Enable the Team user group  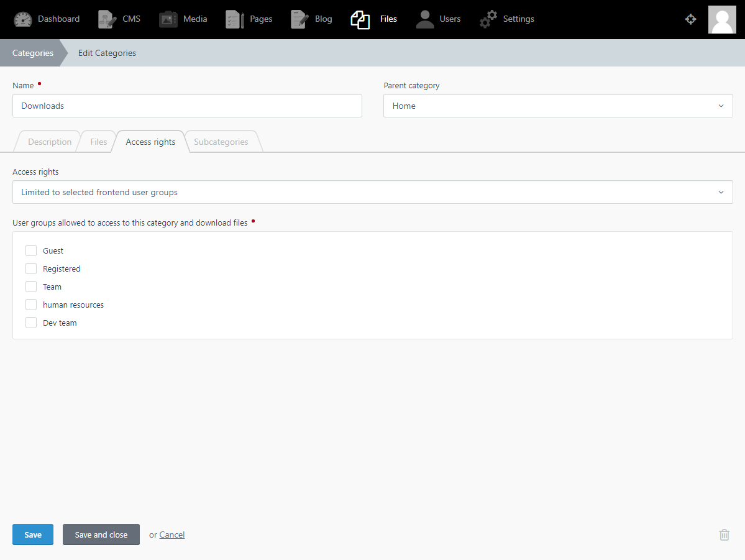(31, 287)
